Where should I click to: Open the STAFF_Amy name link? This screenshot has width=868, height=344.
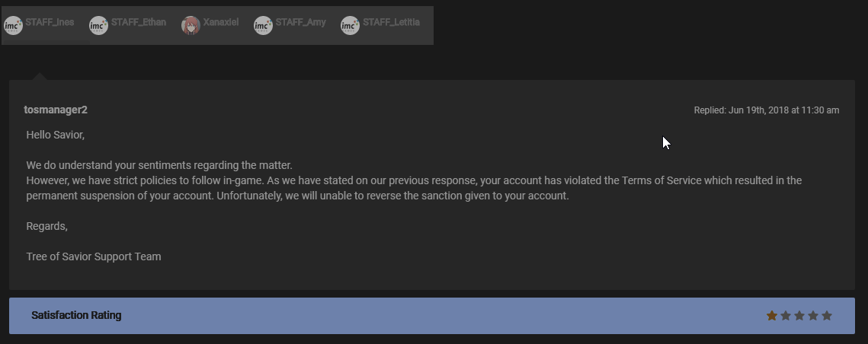[300, 22]
